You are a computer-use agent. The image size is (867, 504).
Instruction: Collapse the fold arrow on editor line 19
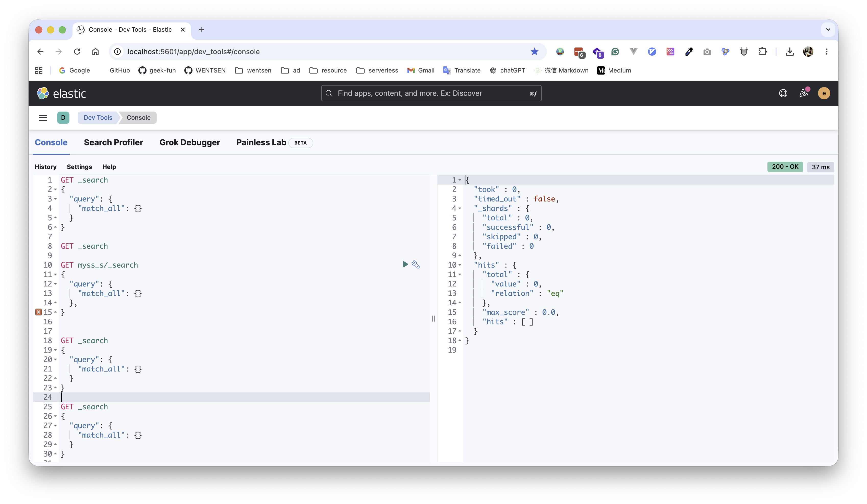click(x=55, y=350)
